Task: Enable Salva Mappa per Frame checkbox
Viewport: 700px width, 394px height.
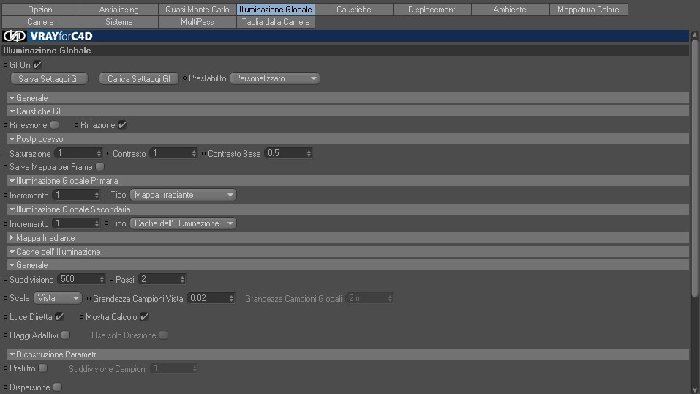Action: pyautogui.click(x=100, y=167)
